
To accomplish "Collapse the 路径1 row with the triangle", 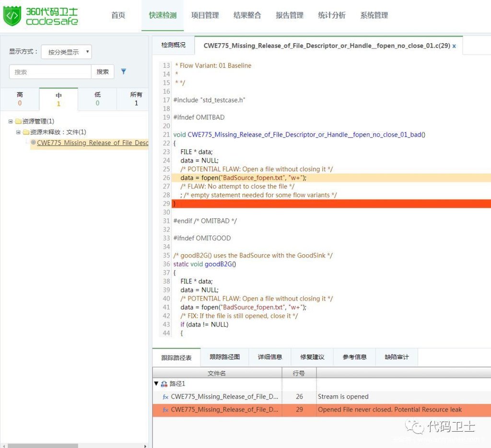I will point(156,384).
